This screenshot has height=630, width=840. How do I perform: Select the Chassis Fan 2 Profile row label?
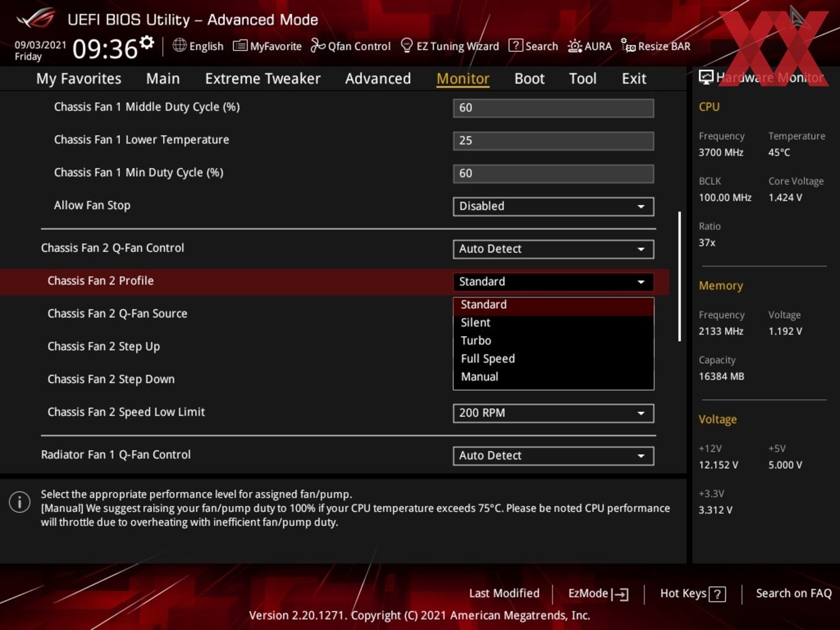pyautogui.click(x=101, y=281)
